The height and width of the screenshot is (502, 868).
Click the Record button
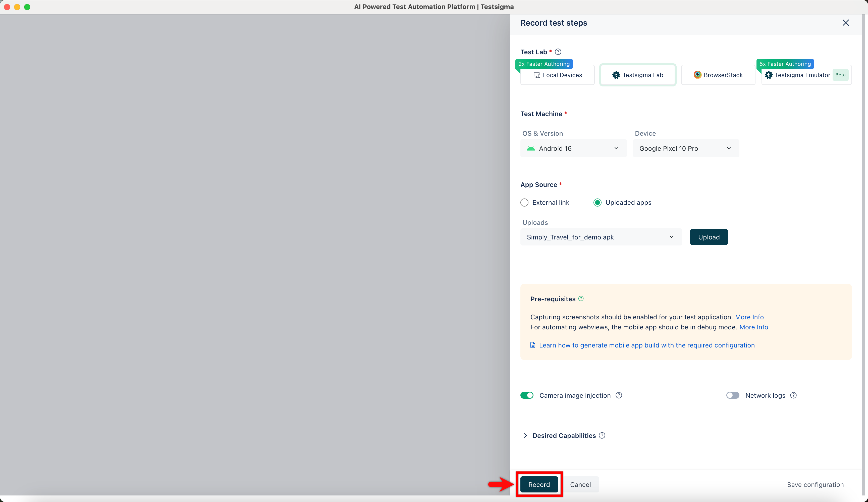pos(539,484)
